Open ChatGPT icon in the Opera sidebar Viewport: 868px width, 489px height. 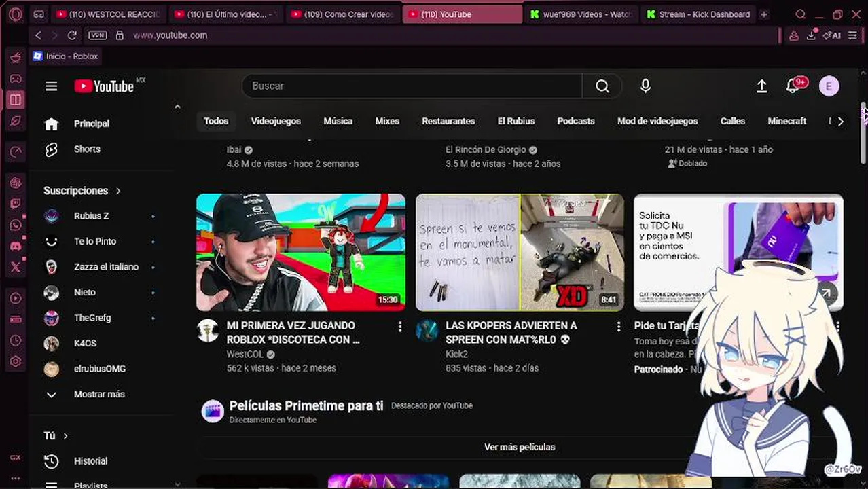point(15,183)
